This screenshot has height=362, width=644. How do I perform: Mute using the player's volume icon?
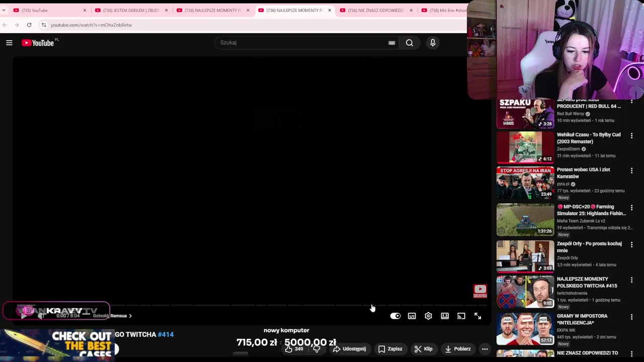(41, 316)
